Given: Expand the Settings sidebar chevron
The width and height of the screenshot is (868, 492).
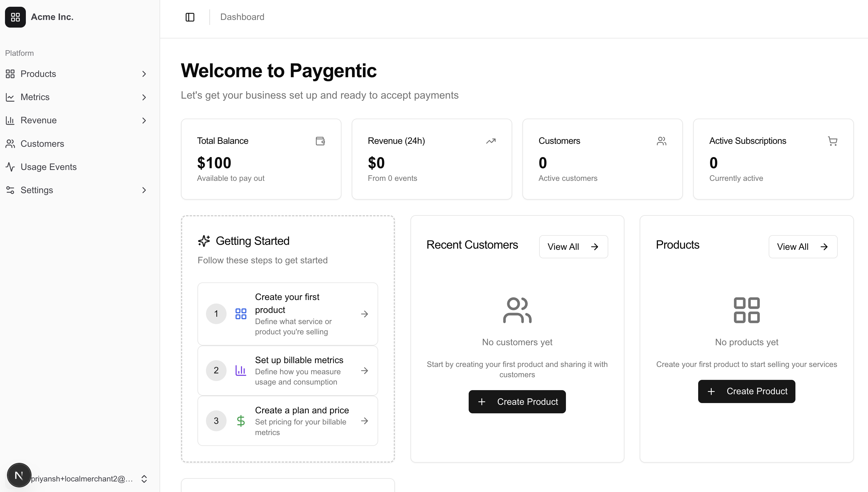Looking at the screenshot, I should [144, 190].
